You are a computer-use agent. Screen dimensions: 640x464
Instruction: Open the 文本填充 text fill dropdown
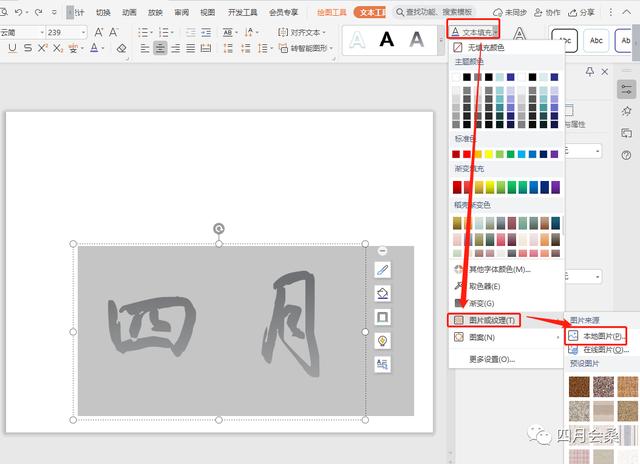pyautogui.click(x=475, y=33)
